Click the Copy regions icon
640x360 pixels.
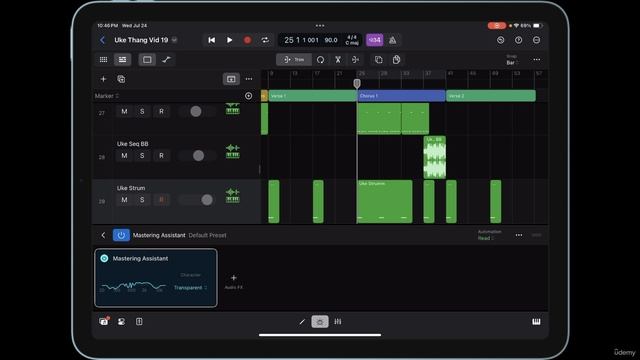point(378,60)
